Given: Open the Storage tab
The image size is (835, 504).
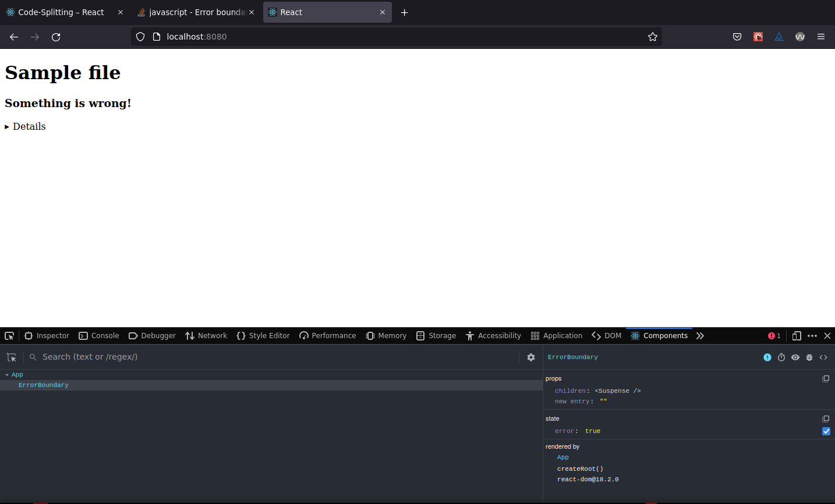Looking at the screenshot, I should point(436,336).
